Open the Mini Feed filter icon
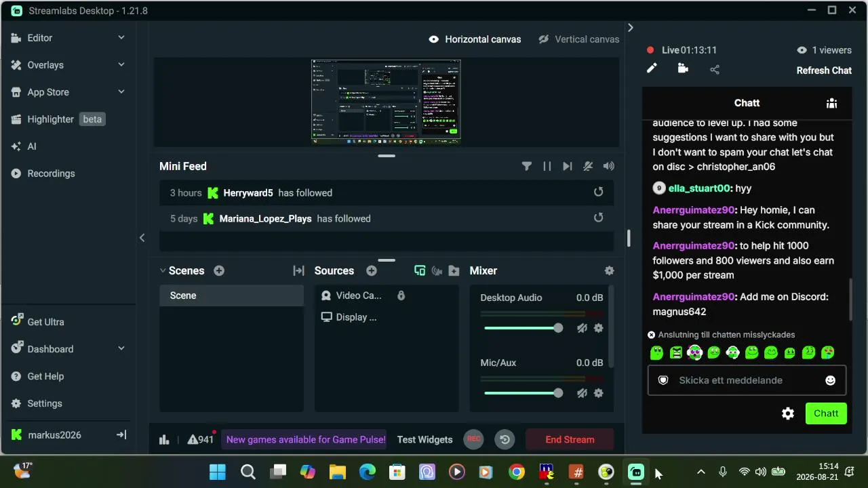The width and height of the screenshot is (868, 488). (x=526, y=166)
